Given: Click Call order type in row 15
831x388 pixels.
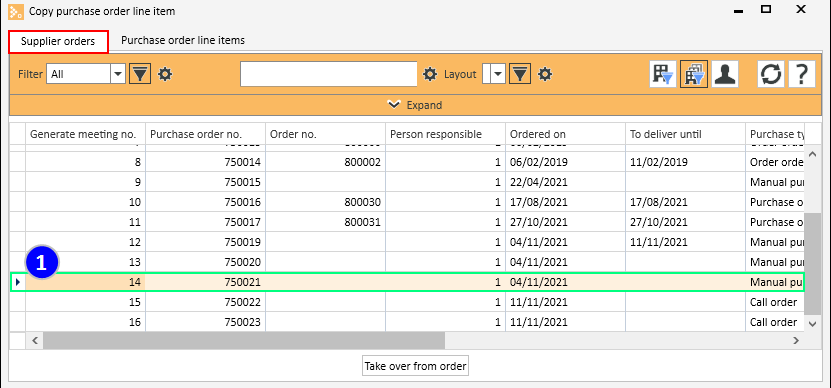Looking at the screenshot, I should click(775, 302).
